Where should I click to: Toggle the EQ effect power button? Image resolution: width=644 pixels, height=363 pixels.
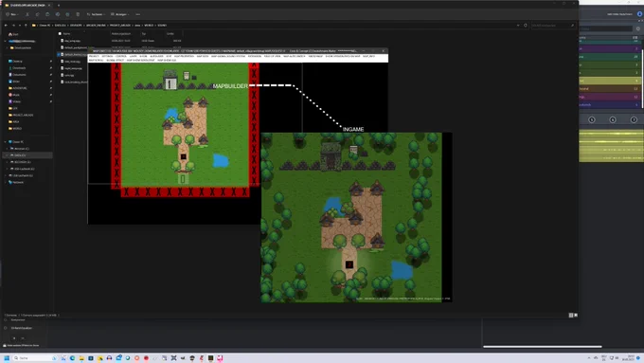(x=6, y=328)
